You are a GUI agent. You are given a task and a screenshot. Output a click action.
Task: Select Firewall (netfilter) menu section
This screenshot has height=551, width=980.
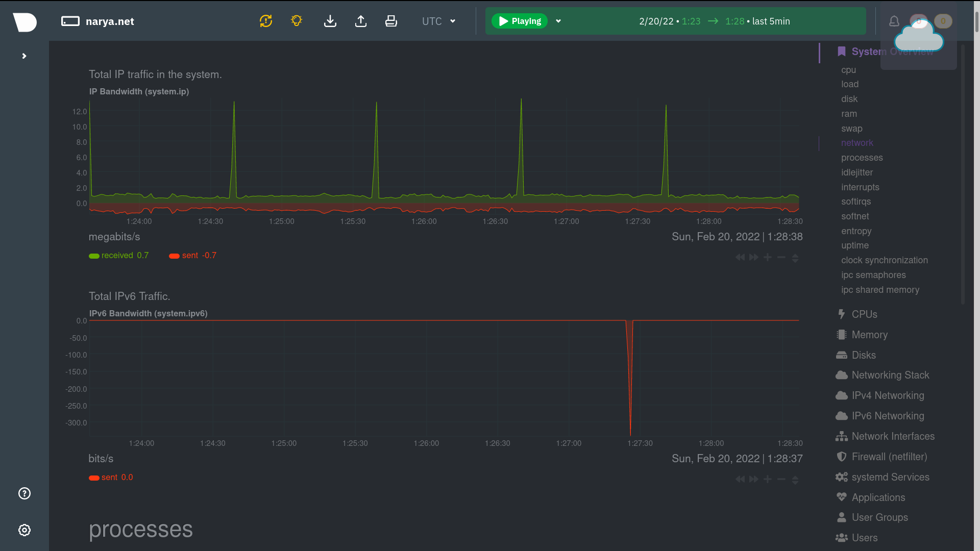889,457
